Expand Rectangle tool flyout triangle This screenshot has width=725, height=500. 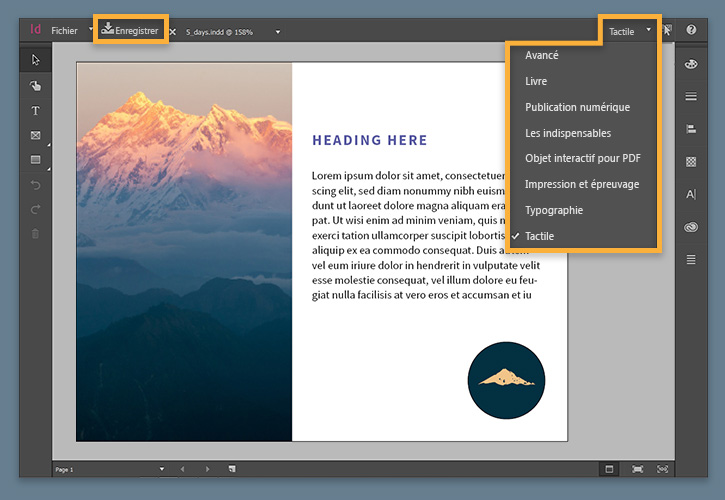[49, 169]
